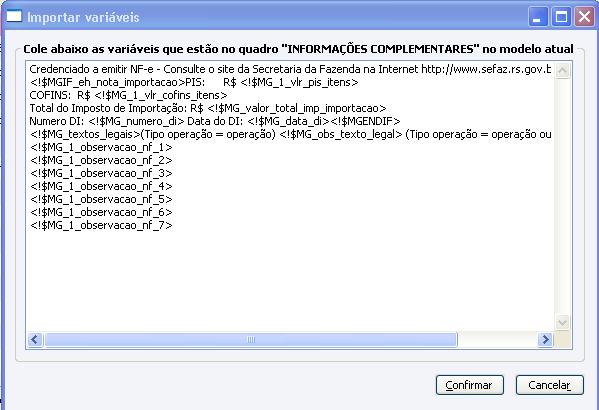Maximize the Importar variáveis window
This screenshot has width=599, height=410.
(x=561, y=17)
